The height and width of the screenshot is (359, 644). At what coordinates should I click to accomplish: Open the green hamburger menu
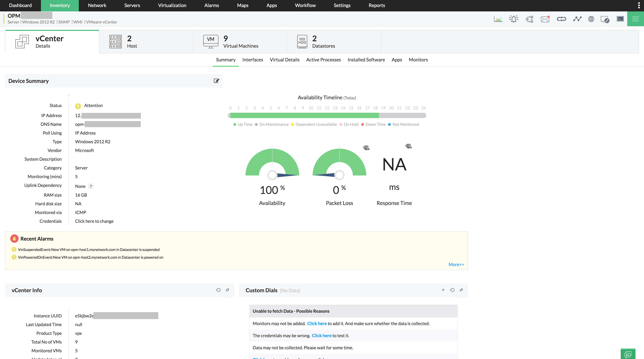[x=635, y=19]
